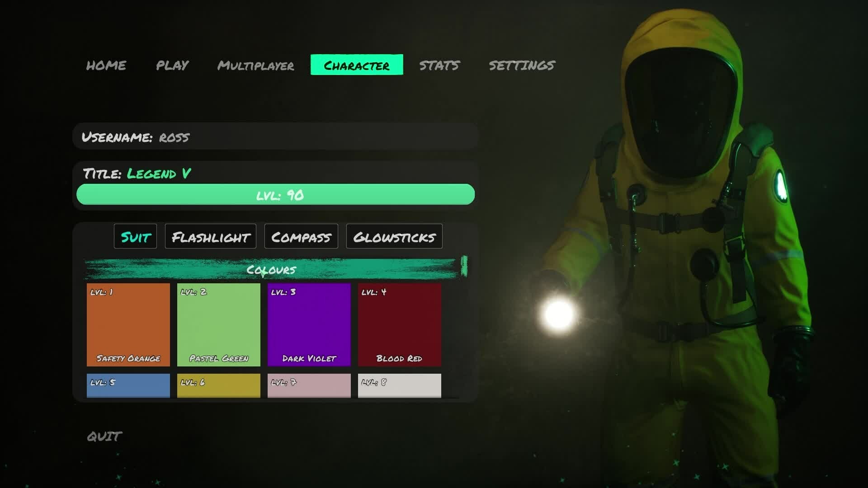Choose the yellow LVL 6 colour swatch

219,385
